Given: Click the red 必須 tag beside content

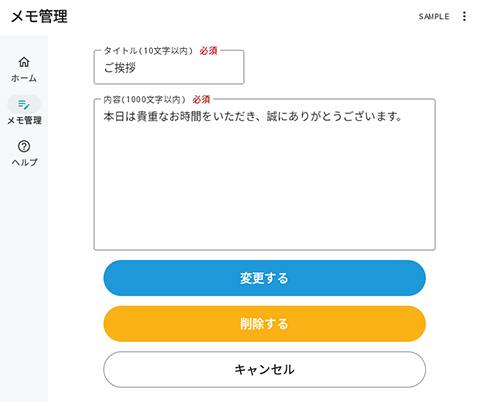Looking at the screenshot, I should (201, 99).
